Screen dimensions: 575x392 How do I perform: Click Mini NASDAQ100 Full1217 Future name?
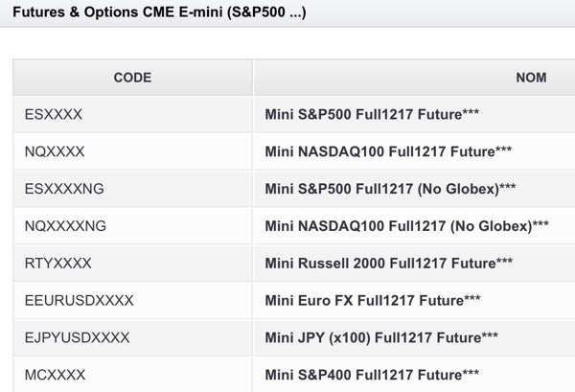pyautogui.click(x=388, y=151)
